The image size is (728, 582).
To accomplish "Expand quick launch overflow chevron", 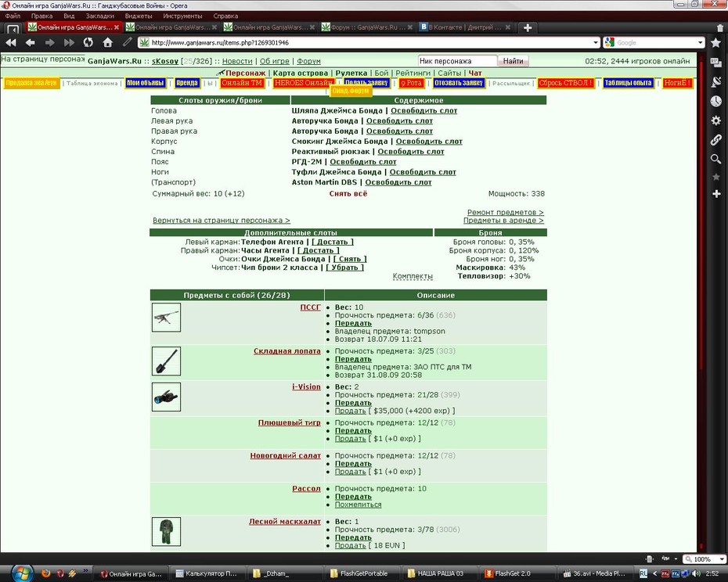I will click(x=85, y=570).
